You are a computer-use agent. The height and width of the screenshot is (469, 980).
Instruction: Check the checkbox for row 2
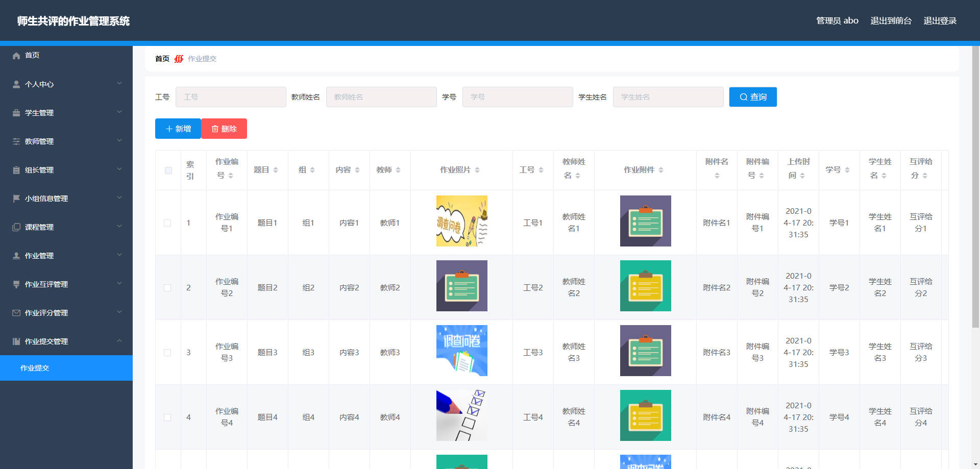pyautogui.click(x=167, y=288)
